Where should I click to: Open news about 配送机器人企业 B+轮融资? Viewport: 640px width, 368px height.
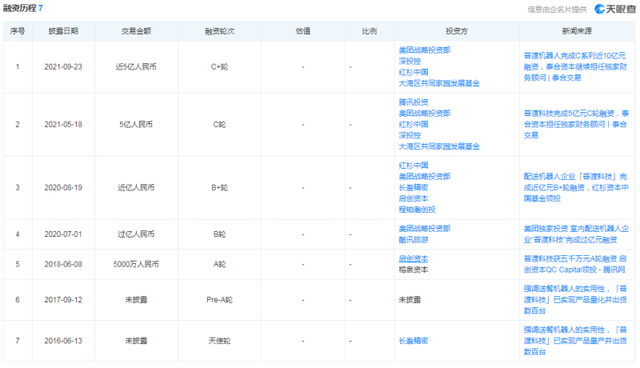point(576,188)
